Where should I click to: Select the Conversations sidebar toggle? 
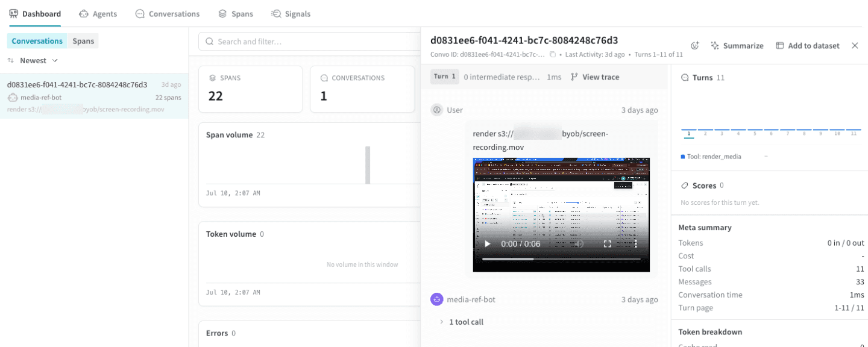(x=37, y=41)
